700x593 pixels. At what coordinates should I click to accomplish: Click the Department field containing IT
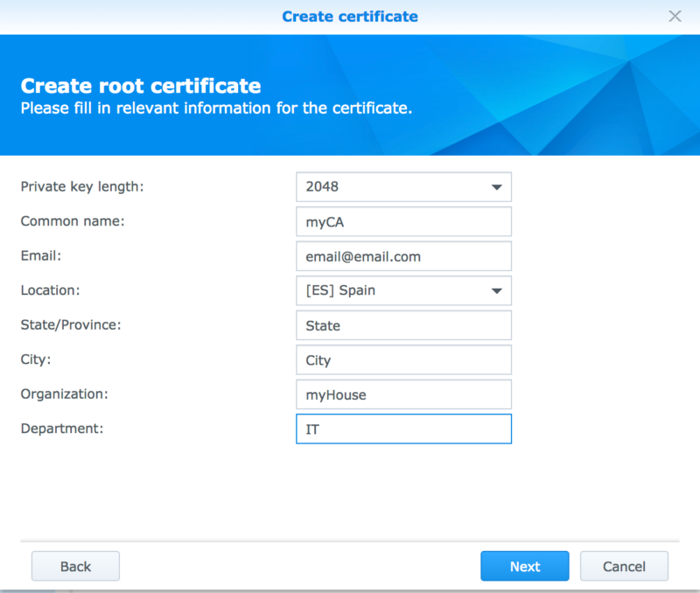403,429
